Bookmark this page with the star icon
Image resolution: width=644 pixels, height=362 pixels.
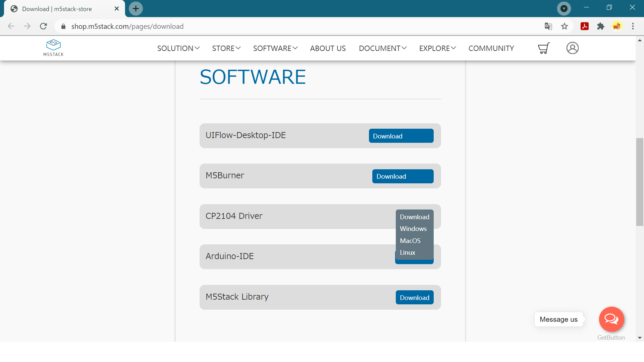pos(565,26)
